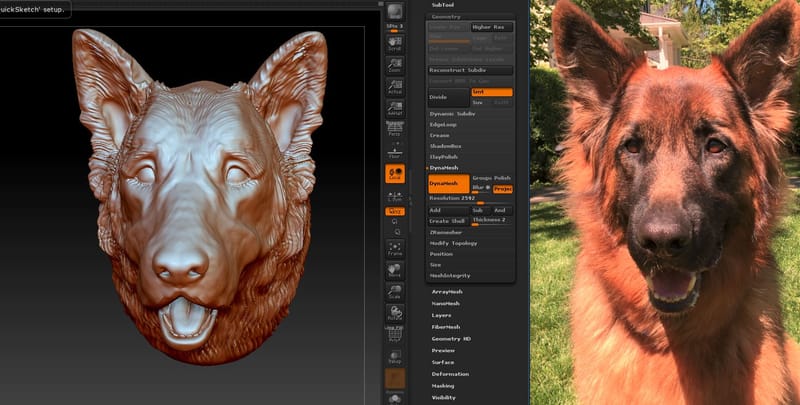Click the Scroll view icon
The image size is (800, 405).
click(394, 44)
